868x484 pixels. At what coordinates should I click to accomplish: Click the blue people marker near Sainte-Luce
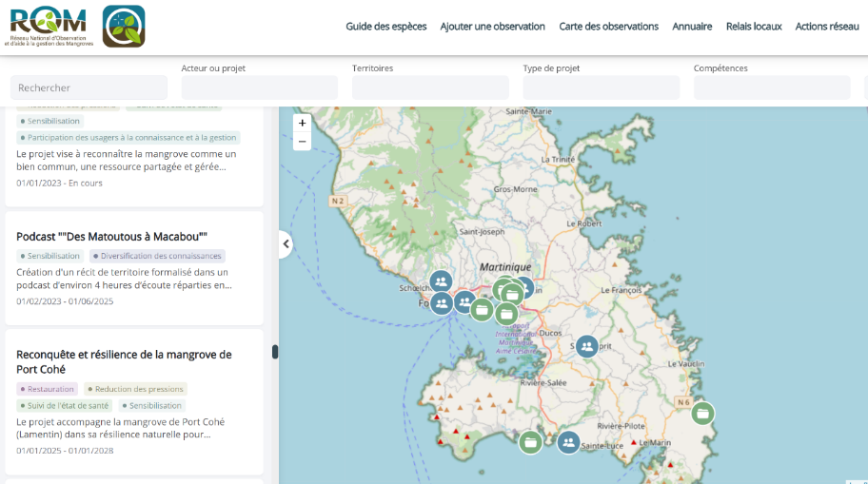click(568, 442)
